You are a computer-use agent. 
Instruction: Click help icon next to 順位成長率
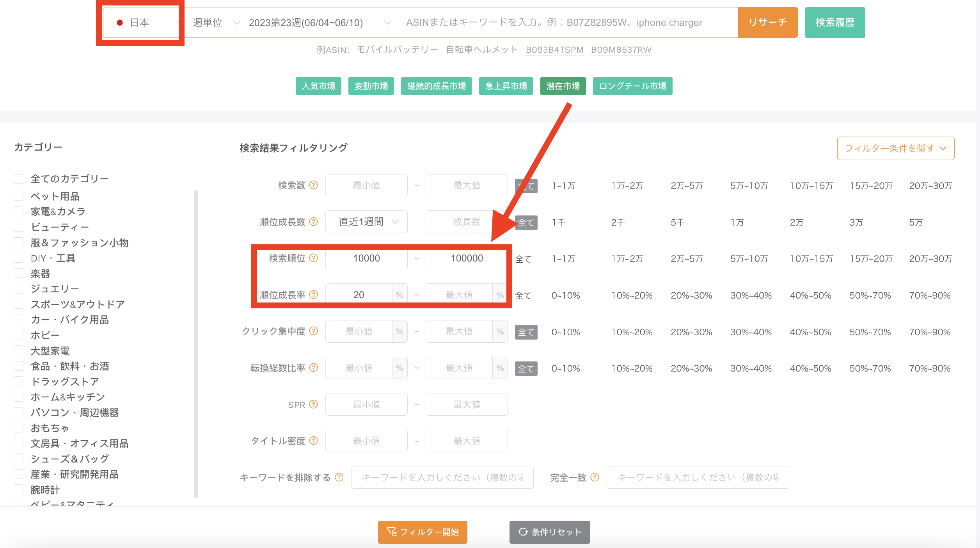(314, 295)
